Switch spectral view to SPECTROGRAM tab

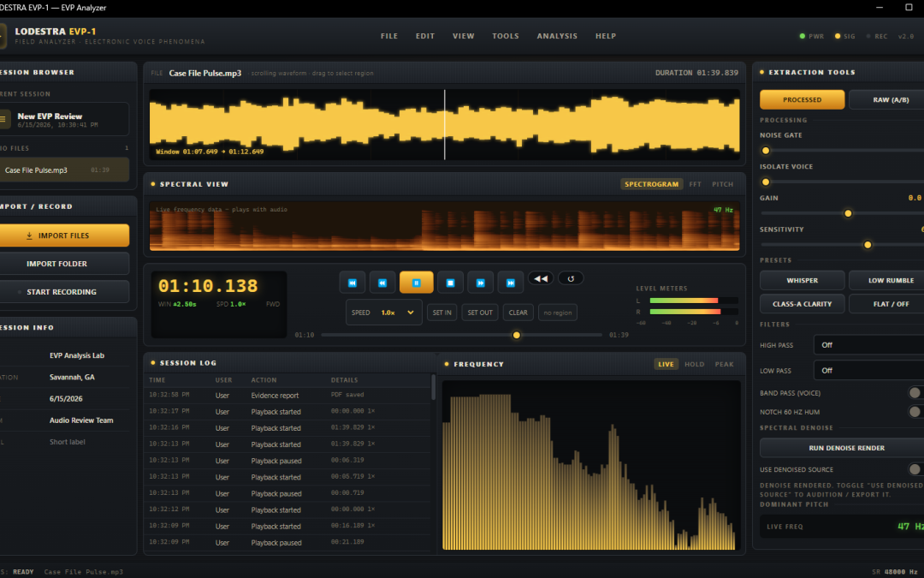[651, 184]
